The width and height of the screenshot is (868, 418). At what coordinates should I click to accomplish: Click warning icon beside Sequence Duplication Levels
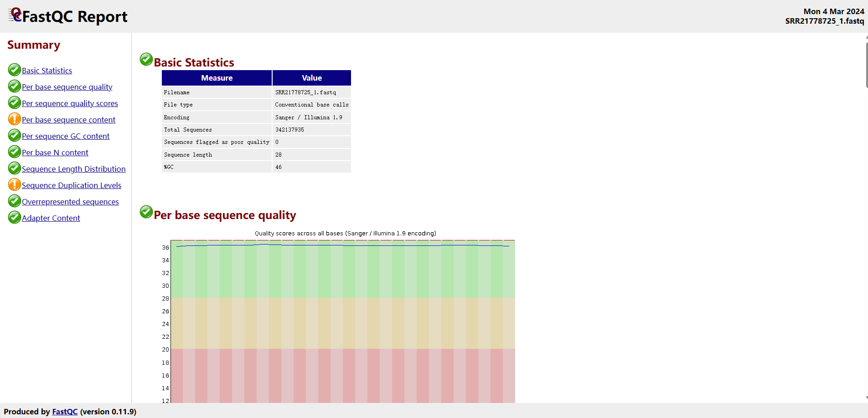(15, 184)
